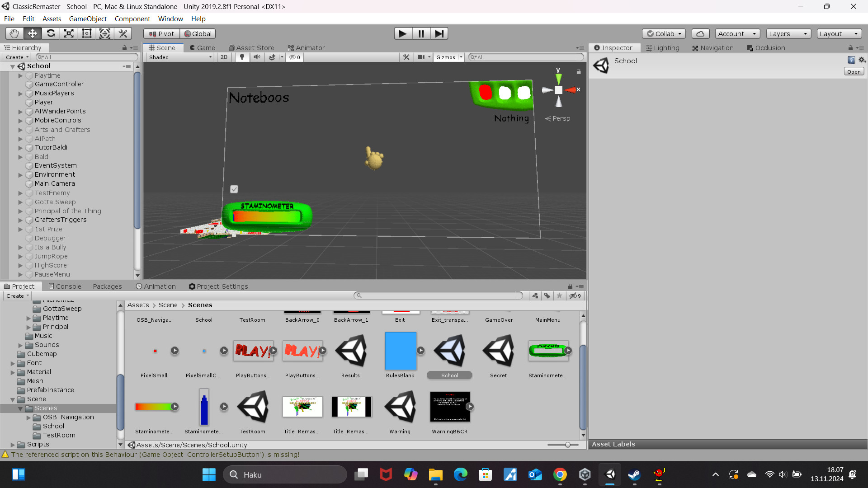Open the GameObject menu
The width and height of the screenshot is (868, 488).
(x=88, y=19)
